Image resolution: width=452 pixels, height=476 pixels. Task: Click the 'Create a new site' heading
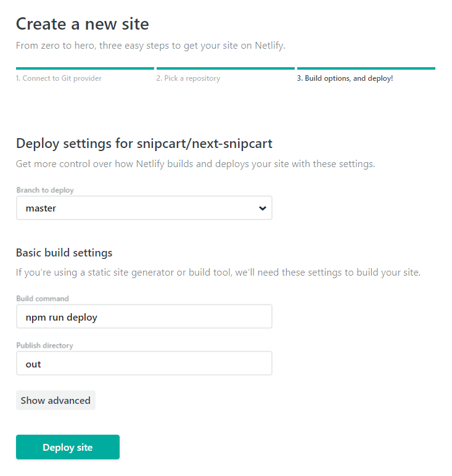pos(82,24)
